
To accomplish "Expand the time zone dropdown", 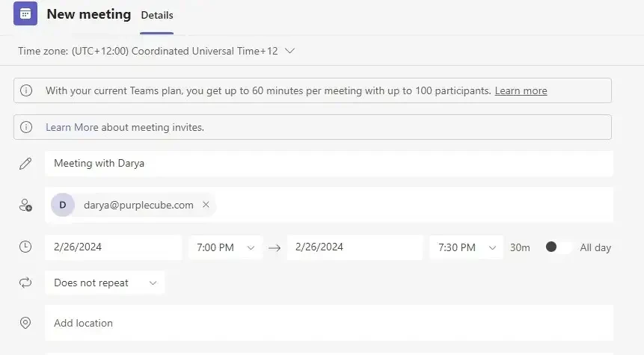I will pyautogui.click(x=290, y=51).
